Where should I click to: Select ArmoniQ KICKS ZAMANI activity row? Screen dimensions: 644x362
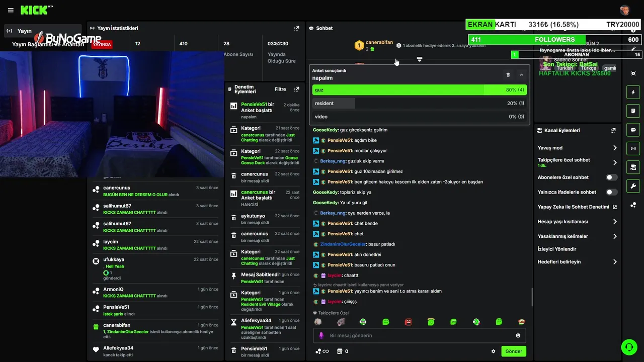pyautogui.click(x=155, y=292)
